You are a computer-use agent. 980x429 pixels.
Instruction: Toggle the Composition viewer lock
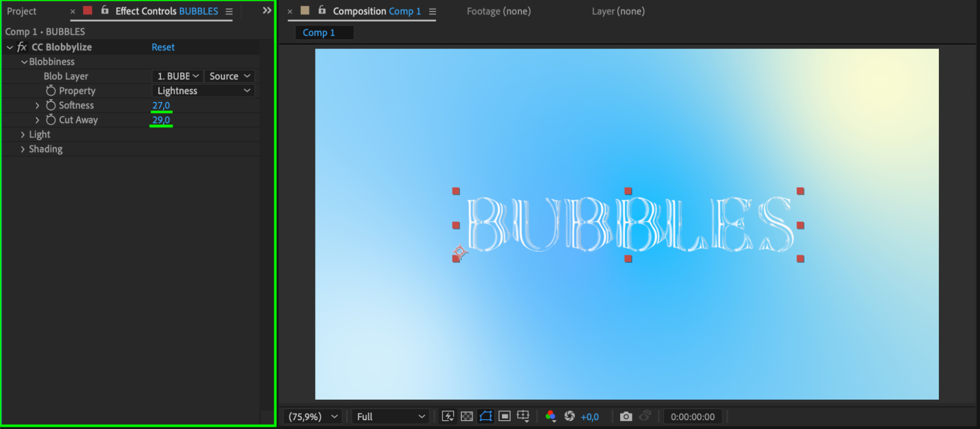pos(322,10)
